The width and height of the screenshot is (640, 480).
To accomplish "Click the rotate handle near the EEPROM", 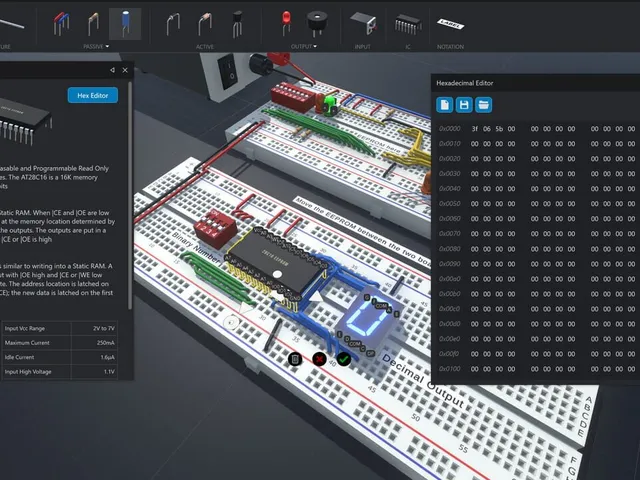I will pos(232,323).
